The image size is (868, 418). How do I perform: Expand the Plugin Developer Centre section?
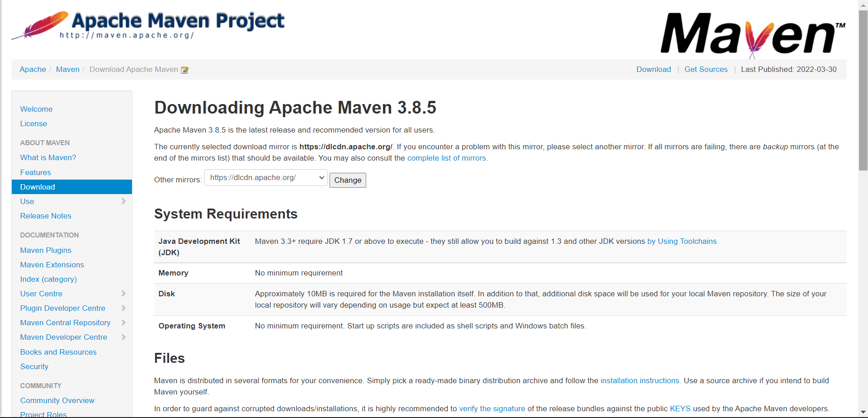124,308
